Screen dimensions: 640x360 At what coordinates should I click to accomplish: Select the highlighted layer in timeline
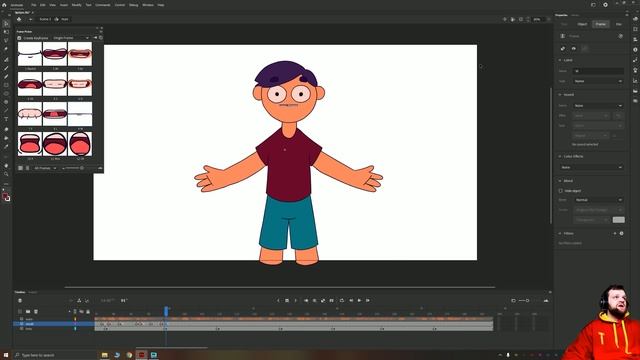coord(54,324)
